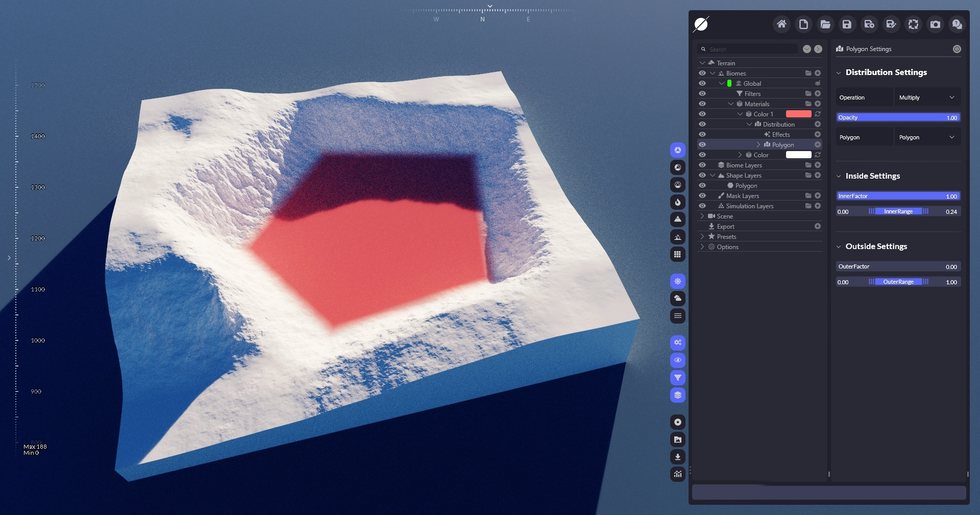This screenshot has width=980, height=515.
Task: Select the Export tree item
Action: point(725,227)
